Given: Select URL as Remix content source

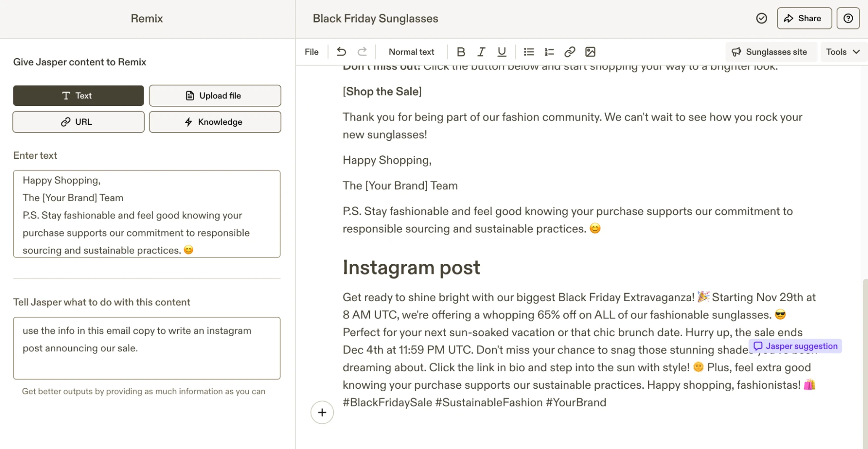Looking at the screenshot, I should pos(78,122).
